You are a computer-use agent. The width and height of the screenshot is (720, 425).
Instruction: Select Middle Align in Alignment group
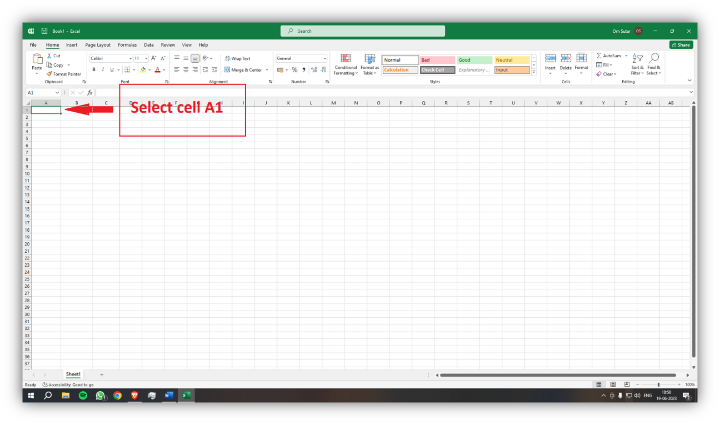click(186, 58)
